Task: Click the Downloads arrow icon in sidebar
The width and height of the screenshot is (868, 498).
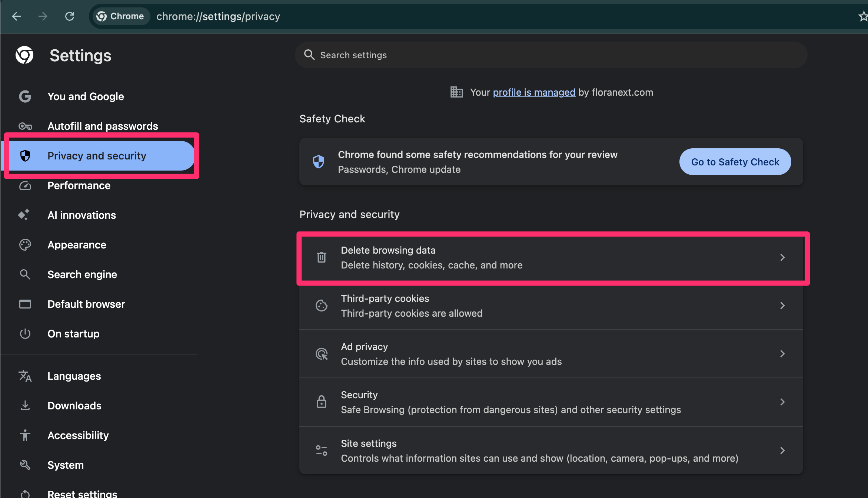Action: 25,405
